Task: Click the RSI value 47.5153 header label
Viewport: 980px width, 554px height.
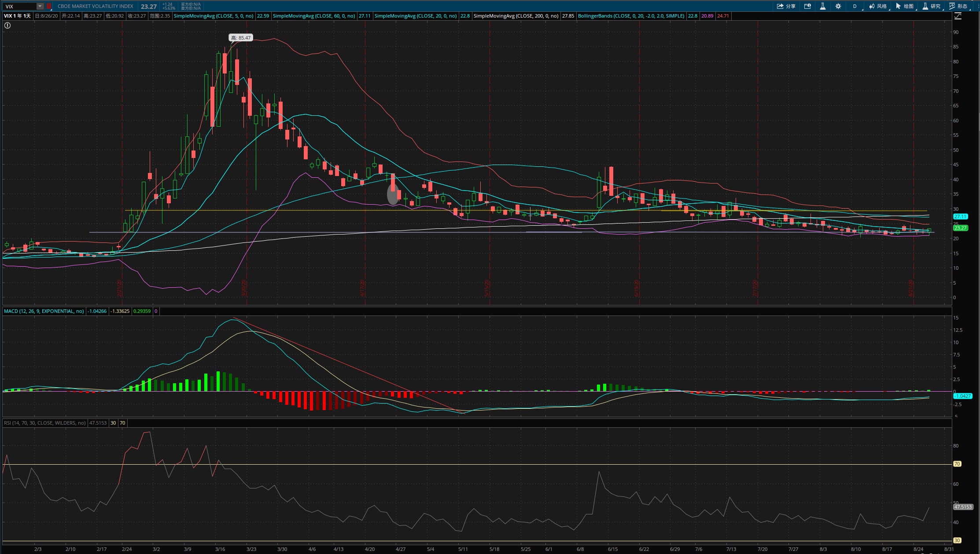Action: click(x=98, y=423)
